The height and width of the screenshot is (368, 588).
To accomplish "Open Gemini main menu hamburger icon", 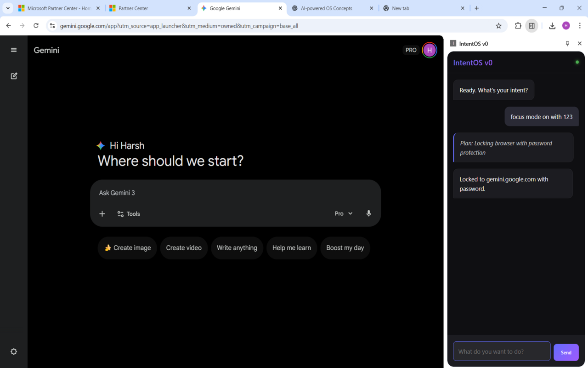I will point(14,50).
